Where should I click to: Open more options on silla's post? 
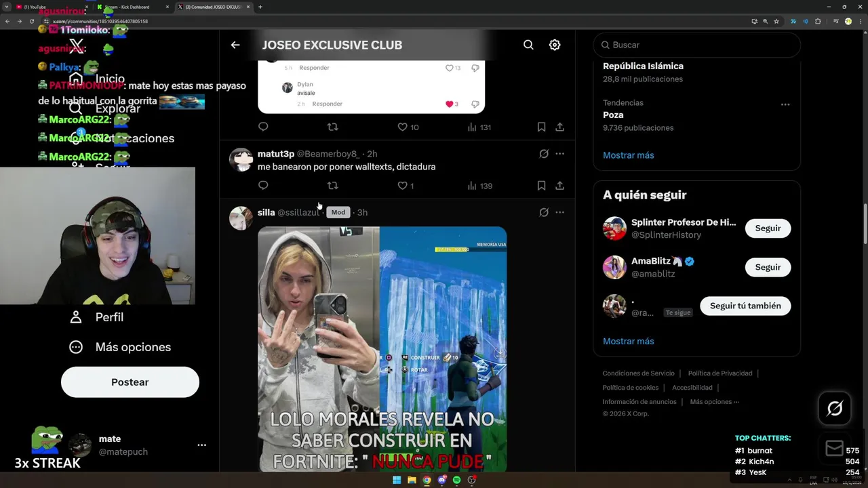560,212
